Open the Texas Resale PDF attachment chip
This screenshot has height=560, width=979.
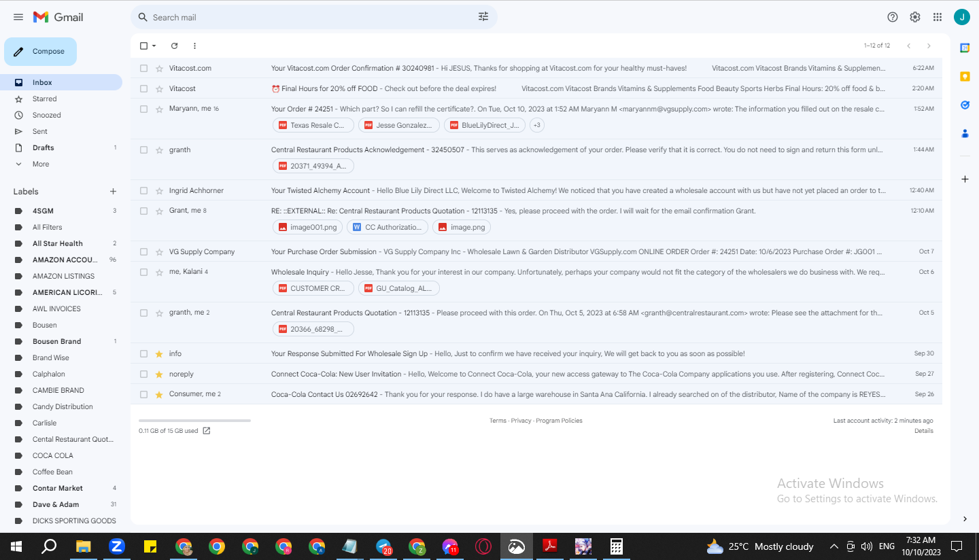coord(313,125)
